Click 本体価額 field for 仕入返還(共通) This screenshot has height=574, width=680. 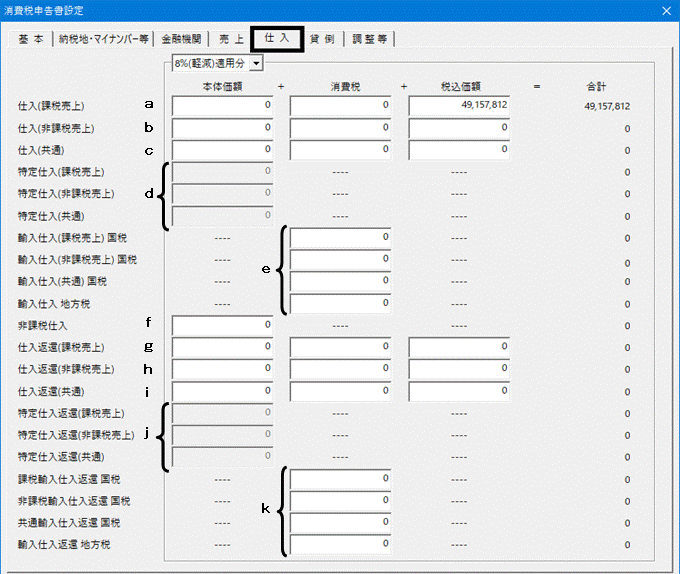(222, 391)
